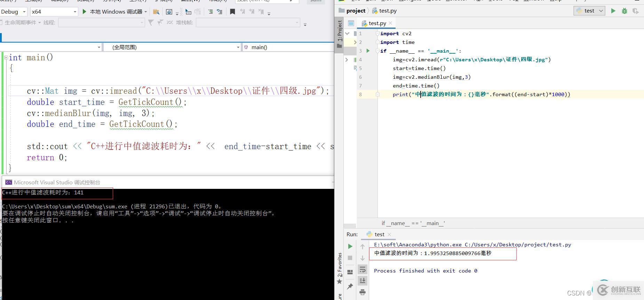Expand the test run configuration dropdown
The height and width of the screenshot is (300, 644).
coord(601,11)
